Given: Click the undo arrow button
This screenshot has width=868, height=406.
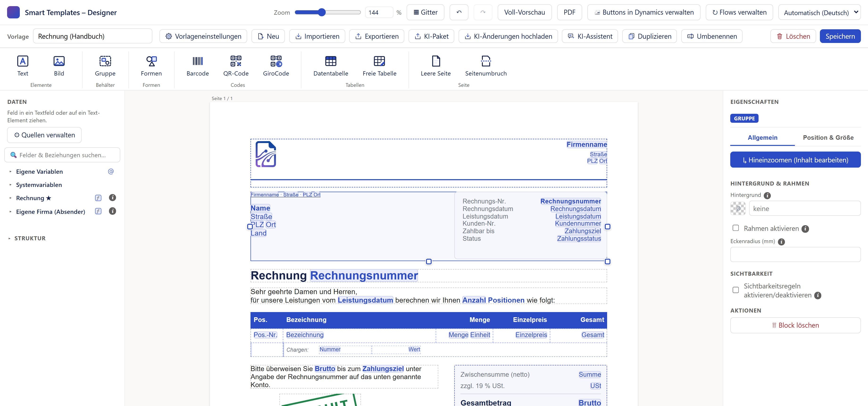Looking at the screenshot, I should click(x=459, y=13).
